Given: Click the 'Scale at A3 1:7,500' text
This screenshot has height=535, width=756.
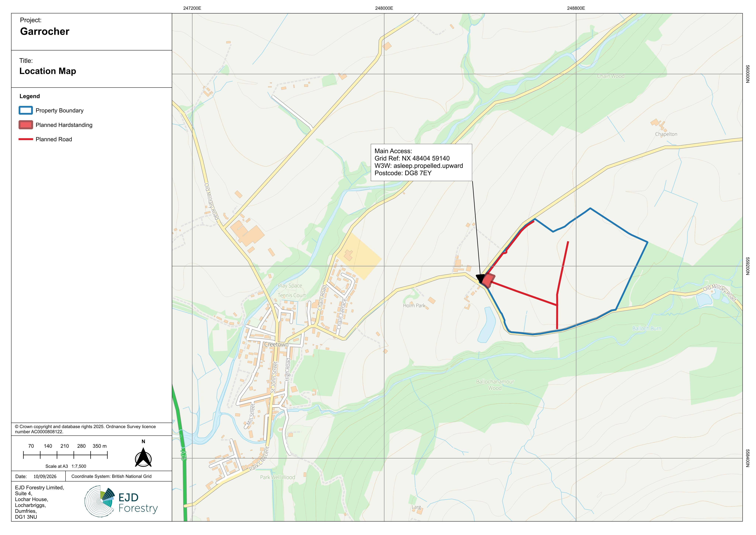Looking at the screenshot, I should [x=66, y=466].
